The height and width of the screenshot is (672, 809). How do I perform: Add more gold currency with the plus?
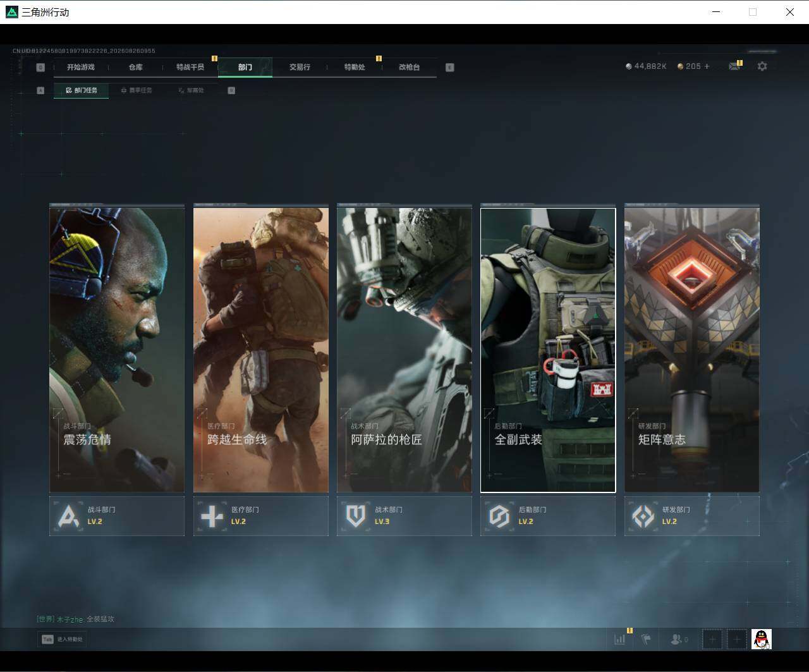[x=707, y=66]
